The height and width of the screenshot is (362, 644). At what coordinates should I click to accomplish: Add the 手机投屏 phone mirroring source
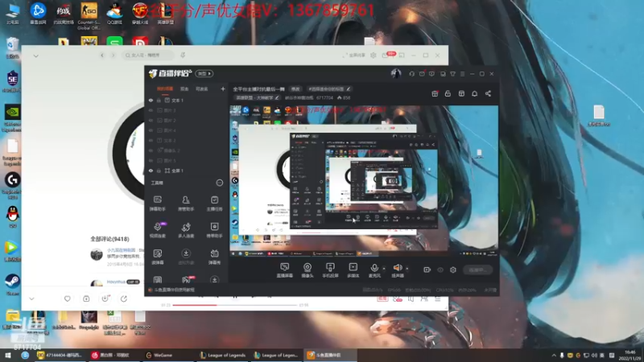coord(330,270)
